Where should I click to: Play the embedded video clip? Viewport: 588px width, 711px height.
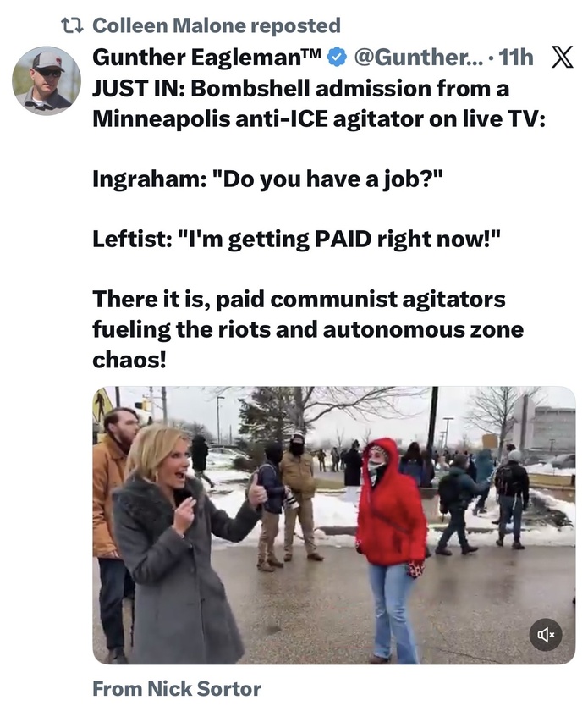tap(334, 525)
